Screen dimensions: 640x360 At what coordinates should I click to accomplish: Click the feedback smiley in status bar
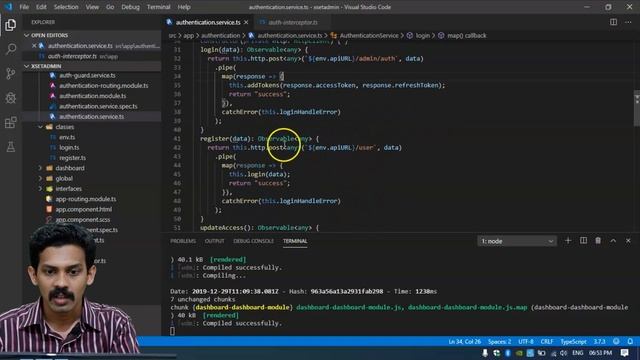616,341
